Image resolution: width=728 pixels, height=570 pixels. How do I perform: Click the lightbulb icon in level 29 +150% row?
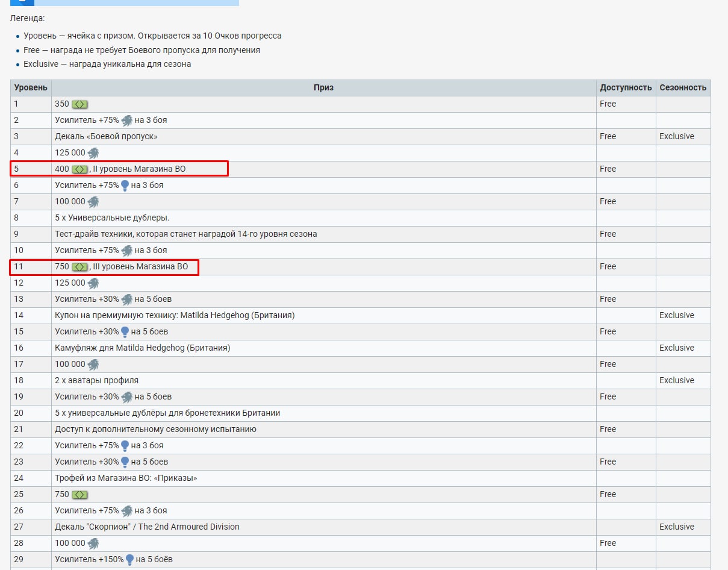point(129,560)
